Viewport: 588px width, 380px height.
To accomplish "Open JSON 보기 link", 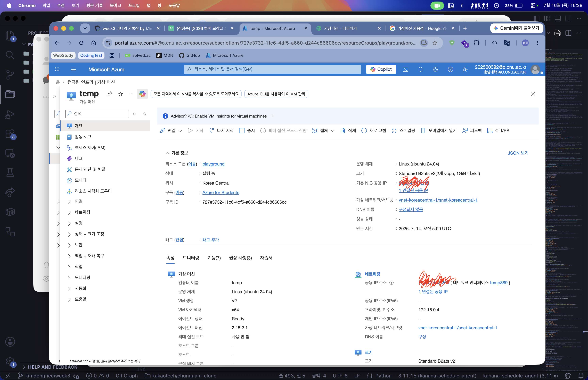I will [518, 153].
